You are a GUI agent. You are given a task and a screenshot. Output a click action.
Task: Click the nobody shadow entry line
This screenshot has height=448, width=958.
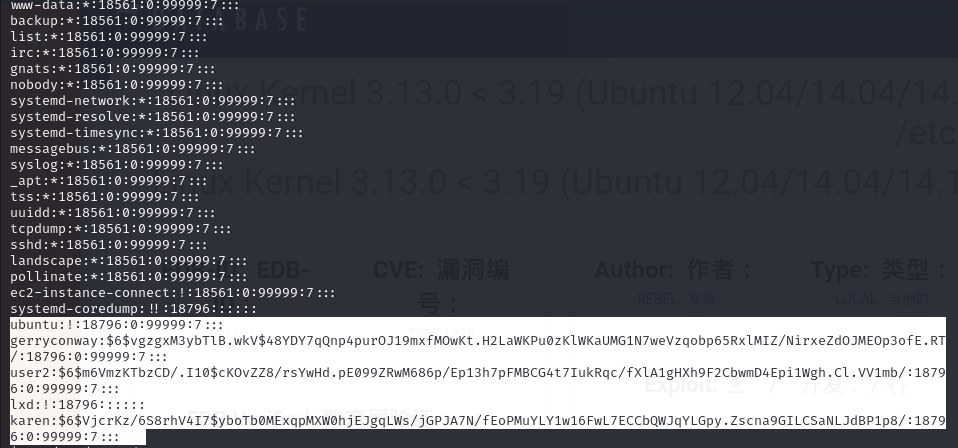pyautogui.click(x=117, y=85)
